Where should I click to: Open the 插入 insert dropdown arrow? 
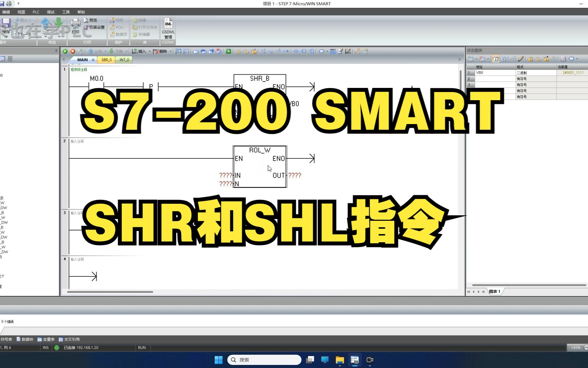tap(150, 51)
